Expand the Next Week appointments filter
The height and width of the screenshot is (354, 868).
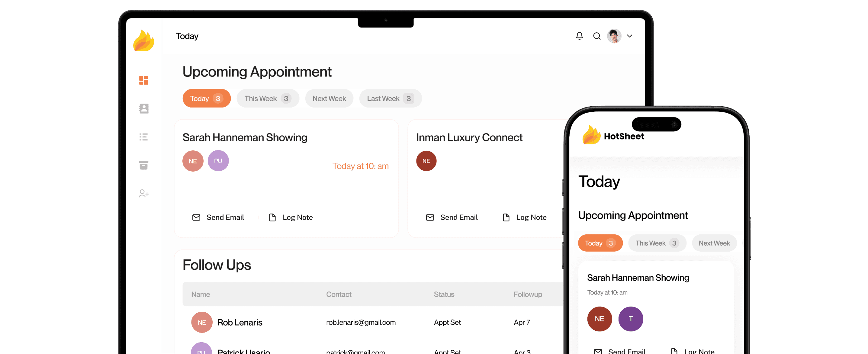[x=329, y=98]
